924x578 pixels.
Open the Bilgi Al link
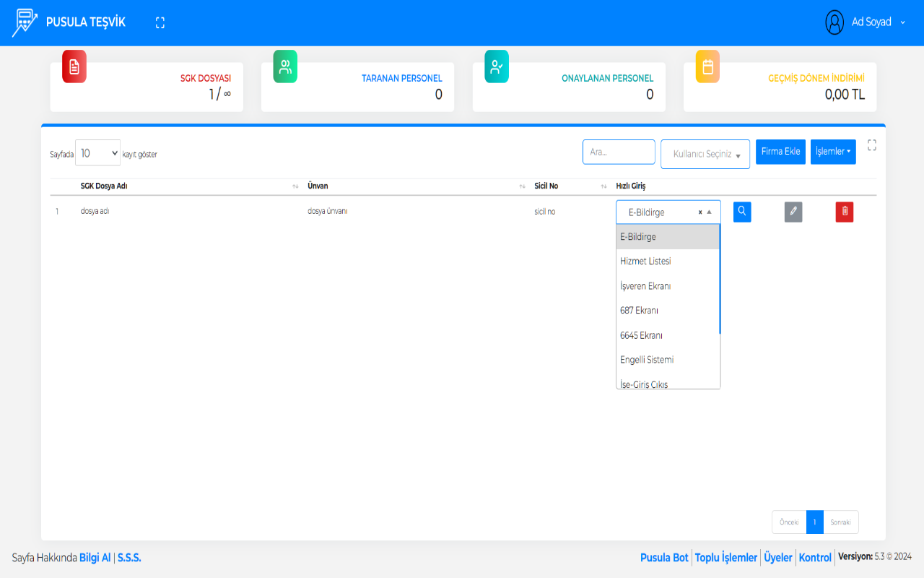coord(95,558)
